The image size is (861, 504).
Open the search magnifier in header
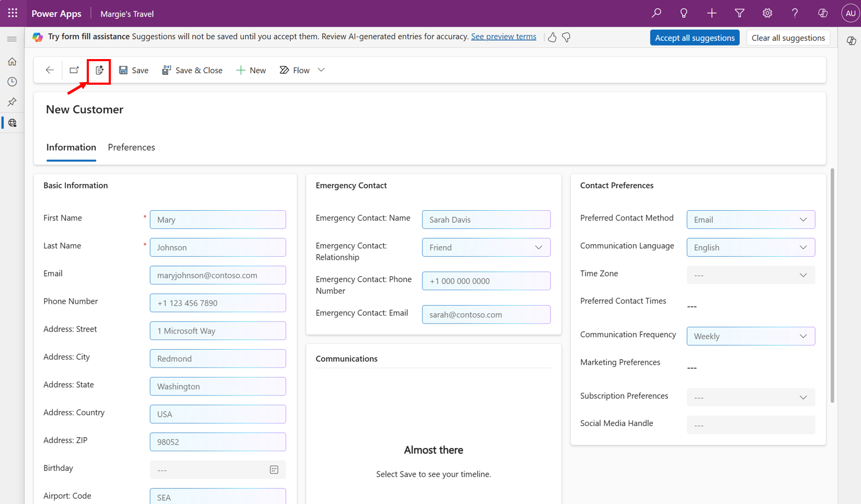pos(656,14)
